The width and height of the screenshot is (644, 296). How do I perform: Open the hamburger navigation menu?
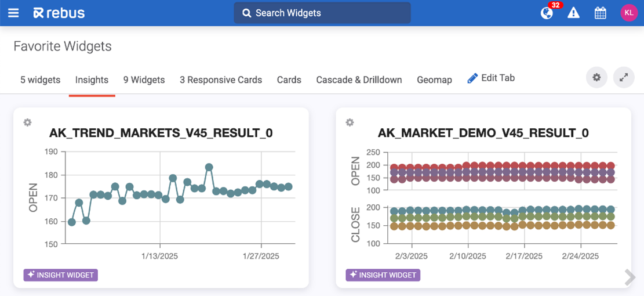point(13,13)
